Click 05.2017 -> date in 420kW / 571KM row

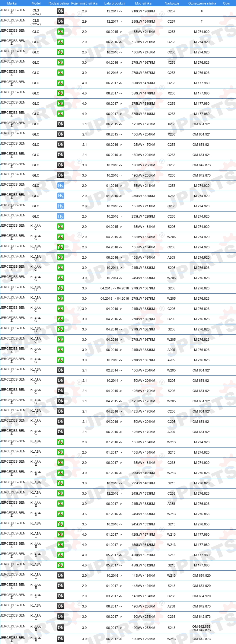tap(114, 555)
